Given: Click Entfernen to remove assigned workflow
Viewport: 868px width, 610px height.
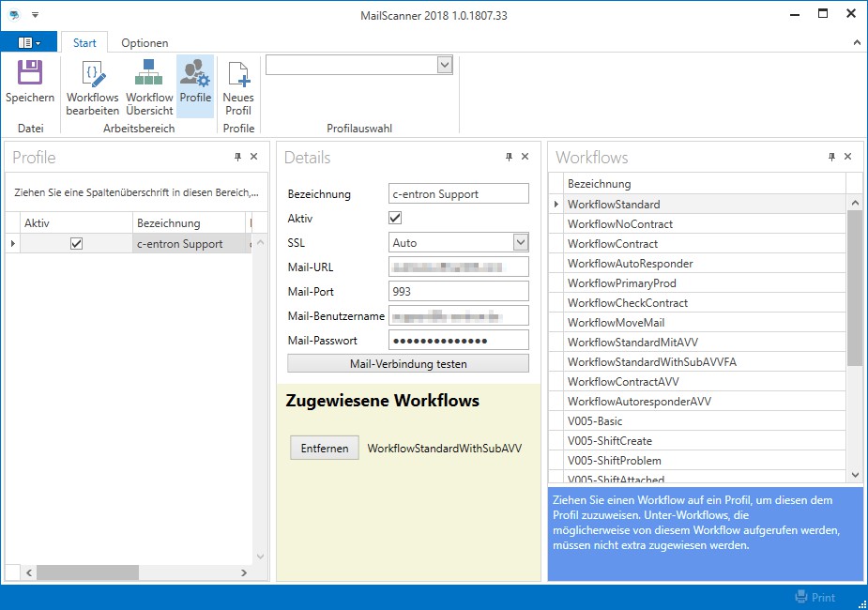Looking at the screenshot, I should pos(324,449).
